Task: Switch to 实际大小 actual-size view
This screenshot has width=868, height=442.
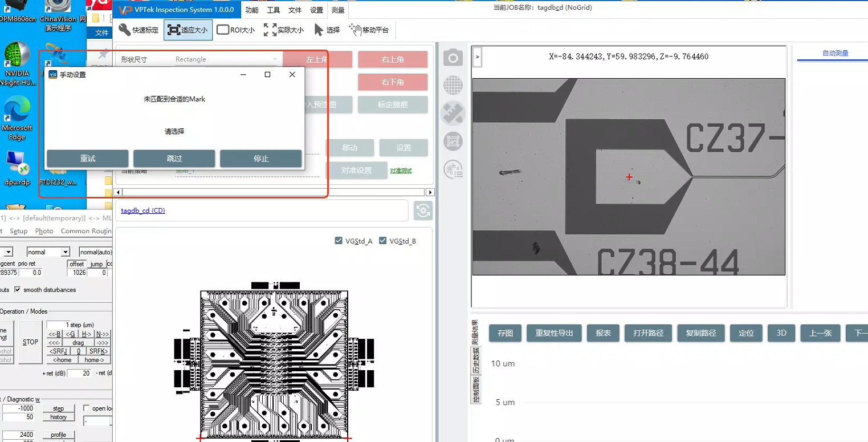Action: [284, 30]
